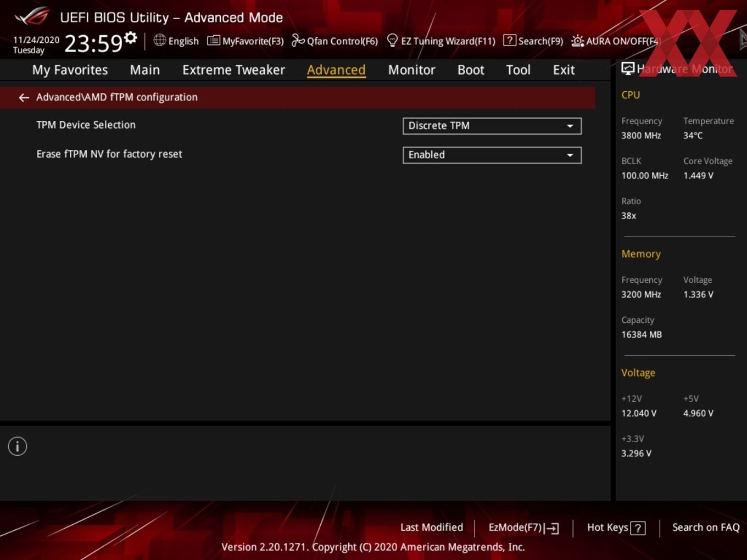Click the Advanced\AMD fTPM configuration breadcrumb text
Screen dimensions: 747x560
click(117, 97)
